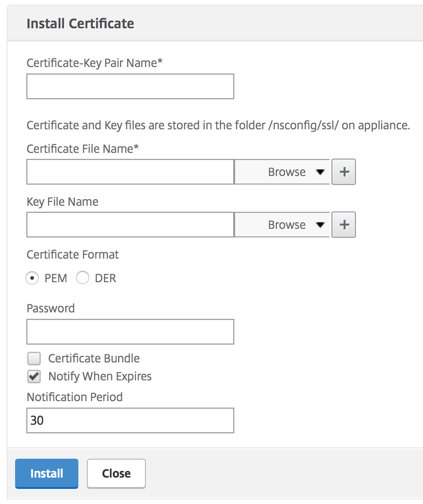Click the arrow on the Certificate File Browse button
The image size is (423, 504).
pos(321,172)
